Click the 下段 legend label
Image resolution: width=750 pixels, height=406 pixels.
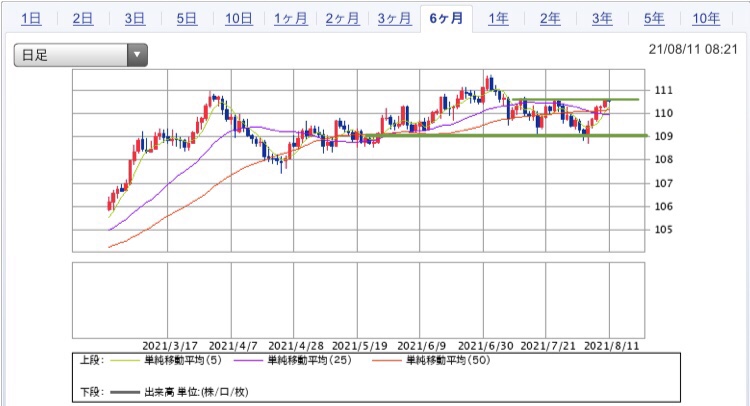pyautogui.click(x=92, y=392)
